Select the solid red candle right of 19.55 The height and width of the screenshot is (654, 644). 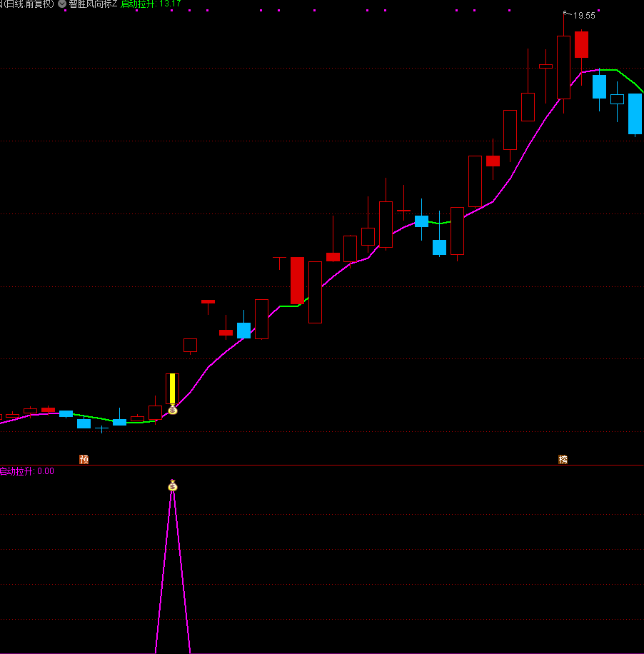click(x=581, y=44)
